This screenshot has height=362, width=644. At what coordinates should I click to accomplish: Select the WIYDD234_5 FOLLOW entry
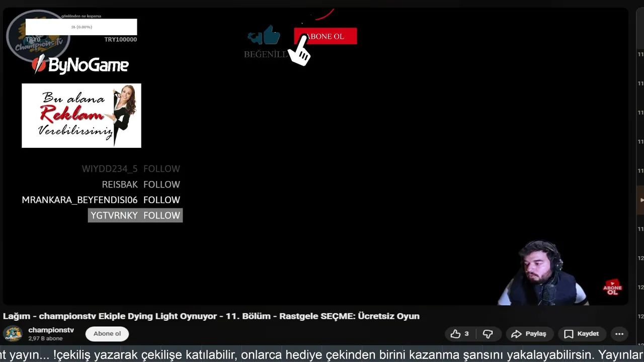tap(131, 168)
